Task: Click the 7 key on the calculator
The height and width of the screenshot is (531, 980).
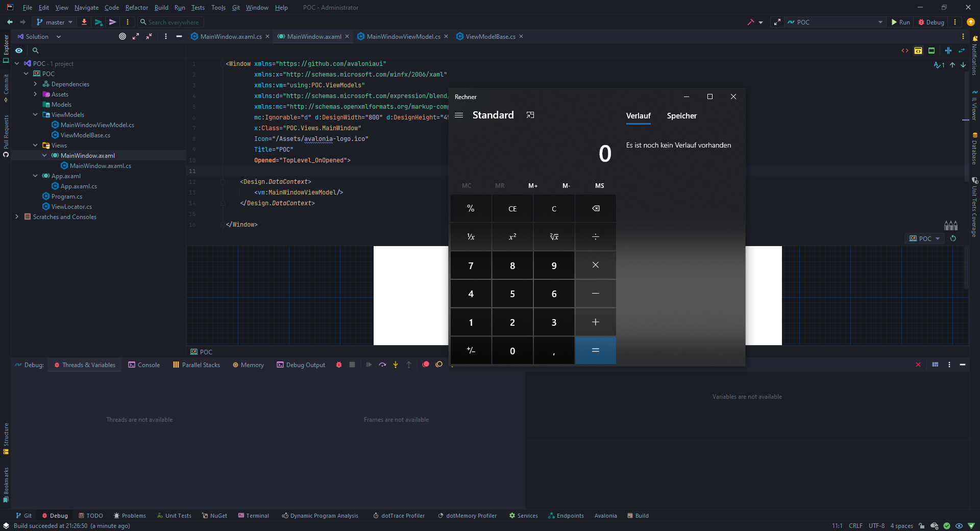Action: click(471, 265)
